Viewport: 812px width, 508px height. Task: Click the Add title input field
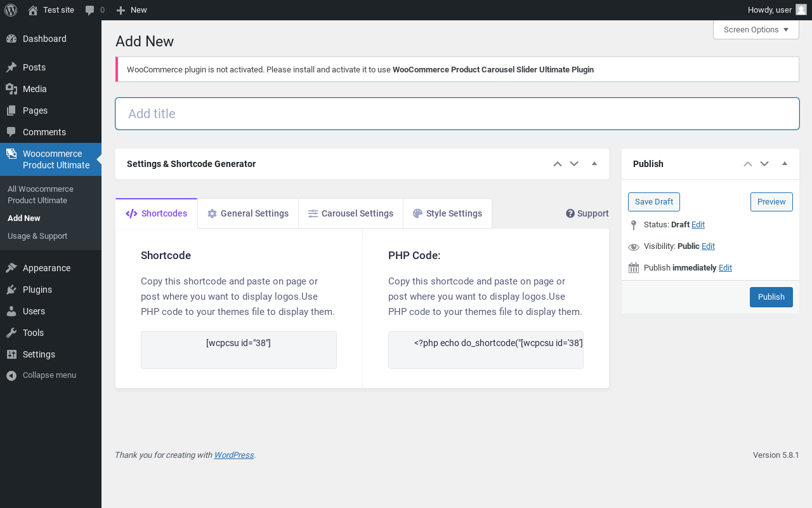[x=457, y=114]
